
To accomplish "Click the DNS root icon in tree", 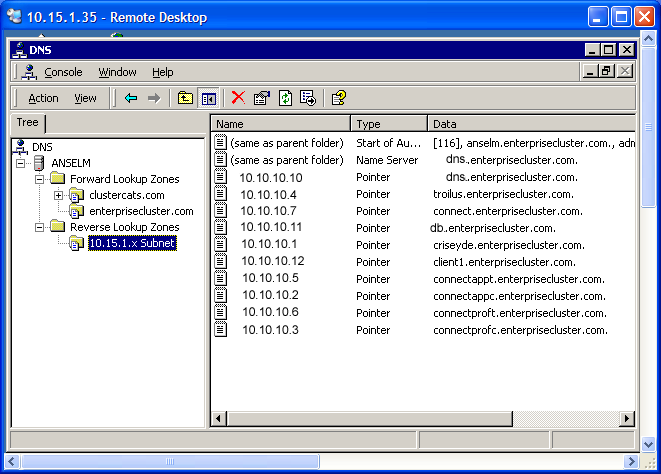I will click(20, 147).
